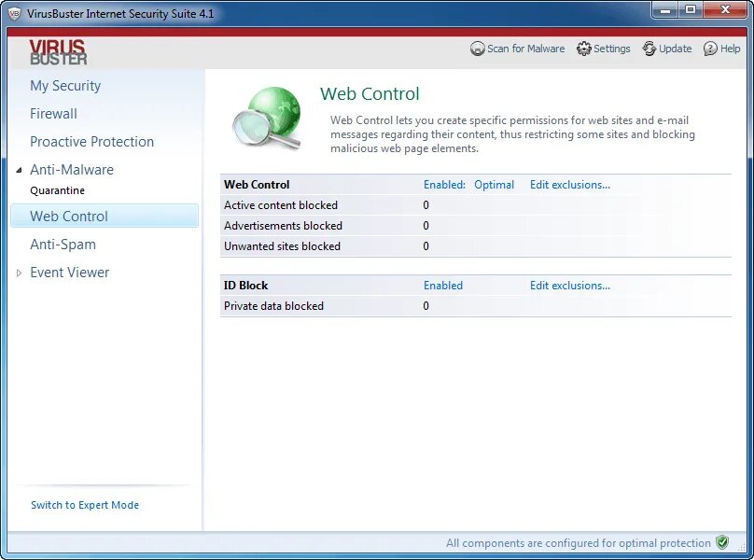Click the Advertisements blocked row
Image resolution: width=754 pixels, height=560 pixels.
(x=476, y=226)
